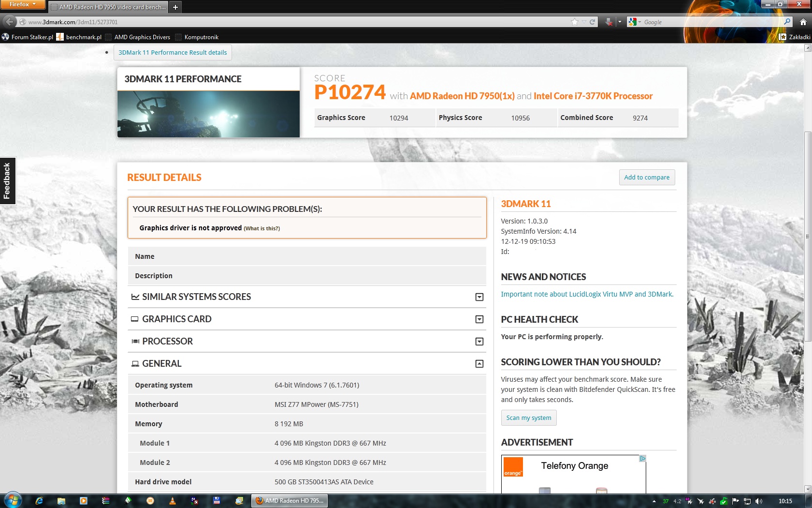
Task: Click the Similar Systems Scores chart icon
Action: [135, 297]
